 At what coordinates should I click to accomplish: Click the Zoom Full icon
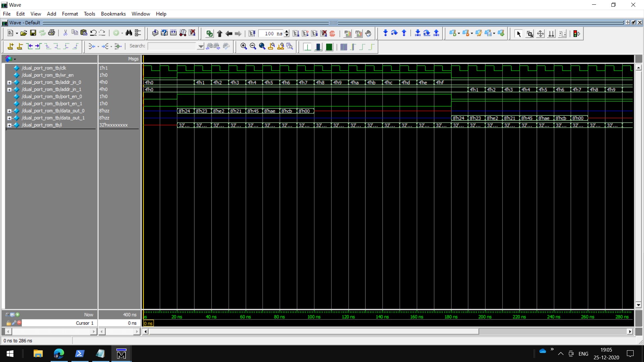tap(262, 46)
